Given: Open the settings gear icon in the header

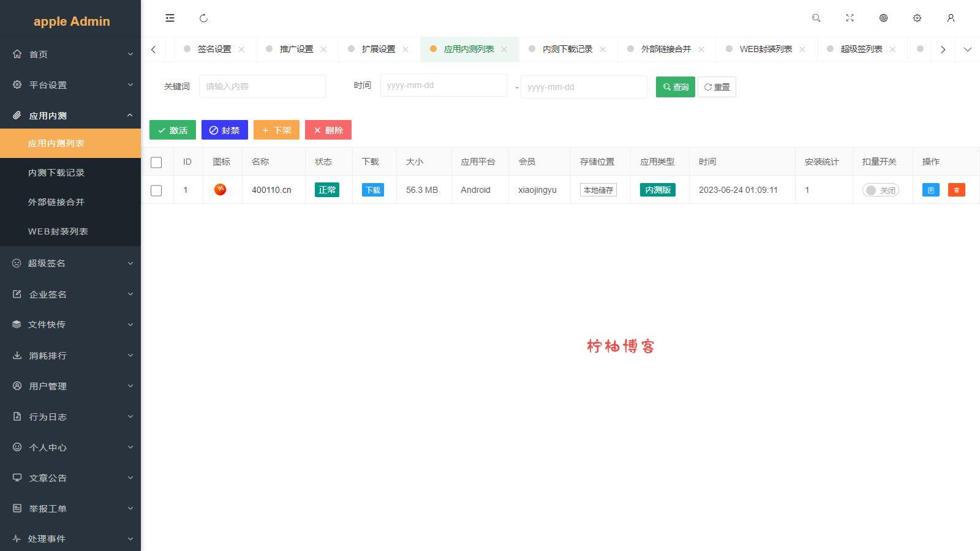Looking at the screenshot, I should coord(917,18).
